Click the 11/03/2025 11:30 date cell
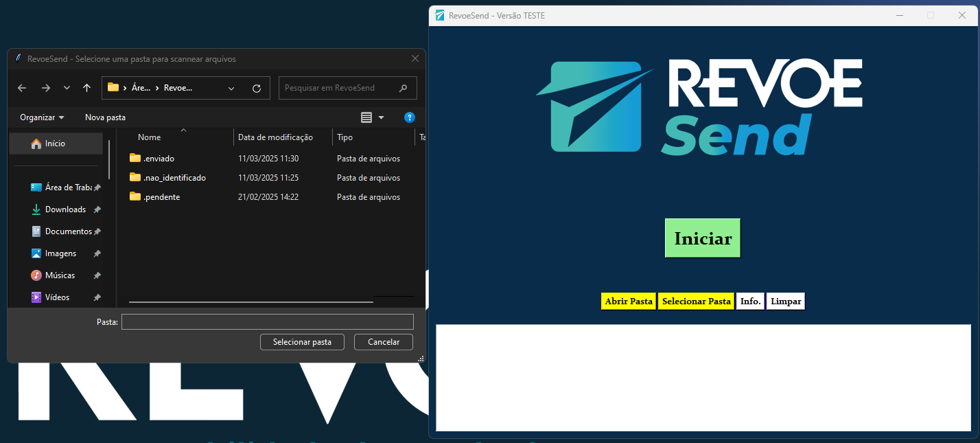Screen dimensions: 980x443 268,159
